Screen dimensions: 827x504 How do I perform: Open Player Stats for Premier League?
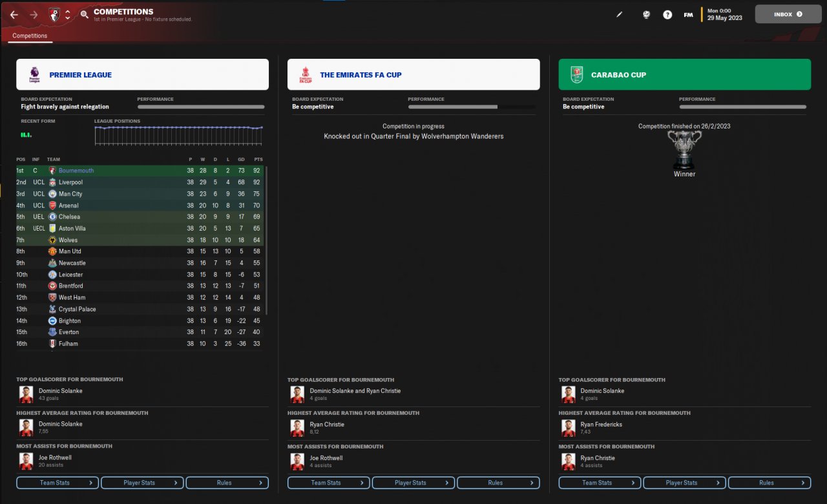[x=142, y=483]
